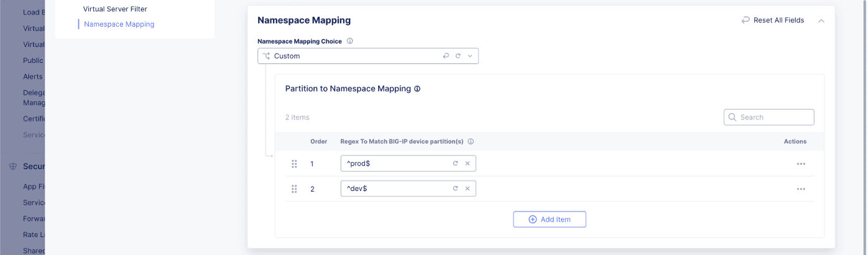Image resolution: width=868 pixels, height=255 pixels.
Task: Open the actions menu for row 1
Action: pyautogui.click(x=801, y=164)
